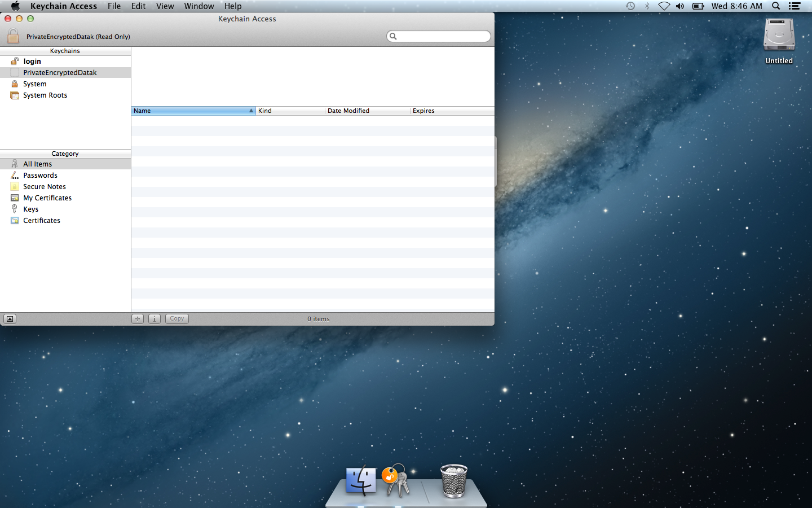Click the System keychain lock icon
This screenshot has width=812, height=508.
point(15,84)
